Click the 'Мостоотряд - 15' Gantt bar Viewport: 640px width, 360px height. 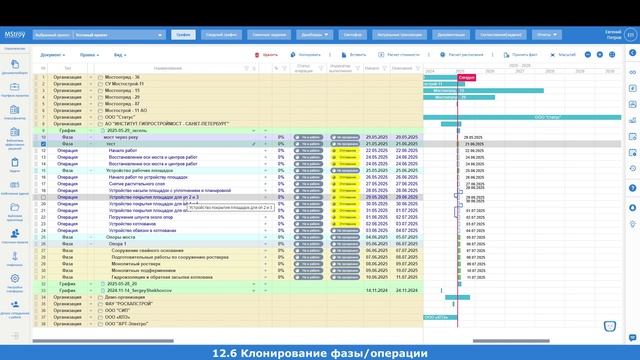[x=484, y=91]
